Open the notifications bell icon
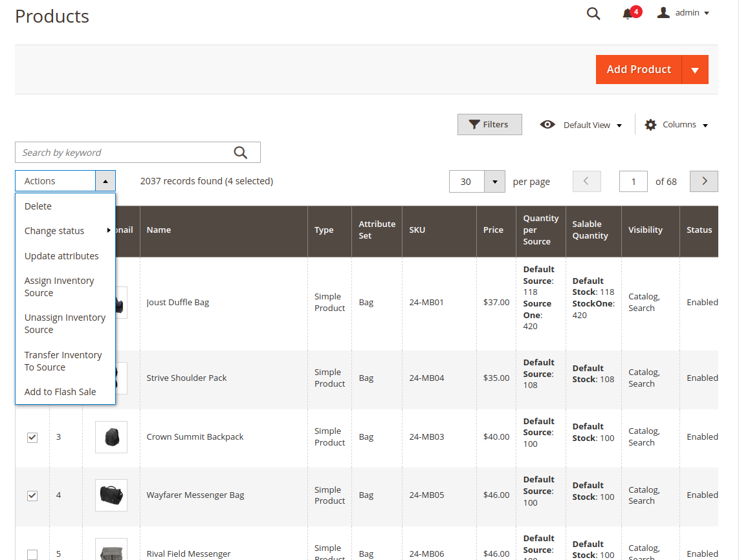 click(x=627, y=14)
